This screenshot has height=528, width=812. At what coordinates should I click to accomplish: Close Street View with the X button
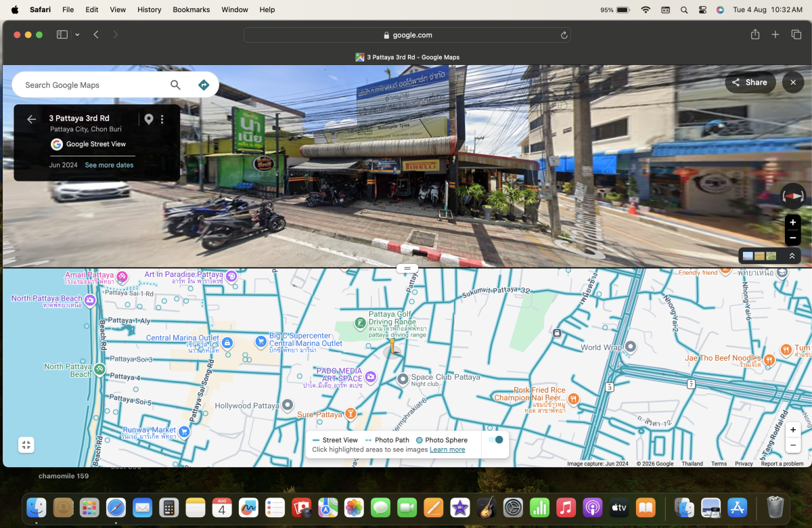pyautogui.click(x=793, y=83)
